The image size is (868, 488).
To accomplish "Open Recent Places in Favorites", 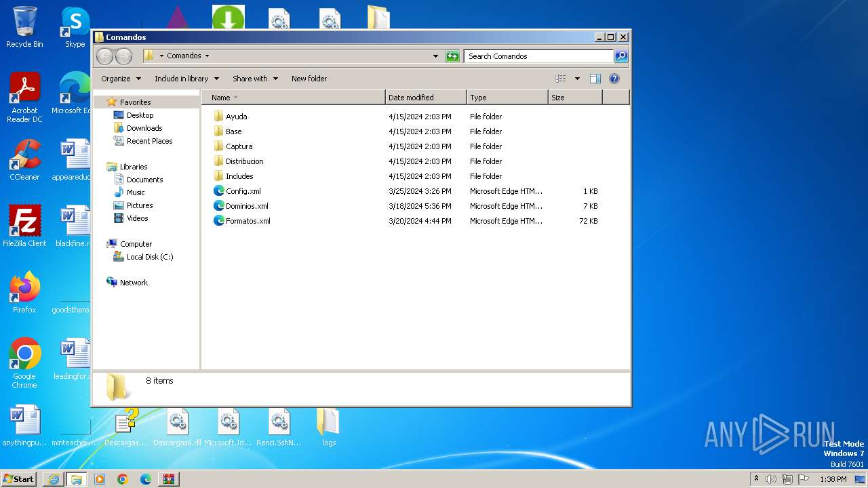I will point(149,141).
